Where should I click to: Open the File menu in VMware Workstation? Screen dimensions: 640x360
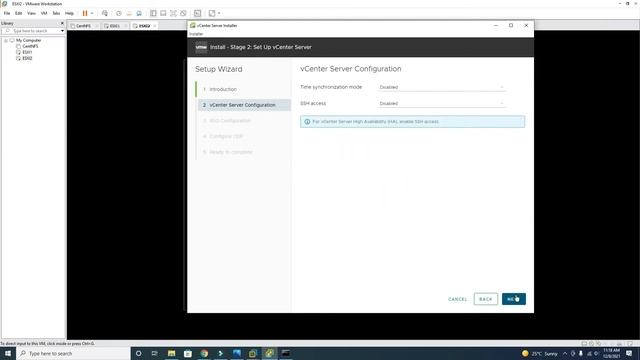7,13
